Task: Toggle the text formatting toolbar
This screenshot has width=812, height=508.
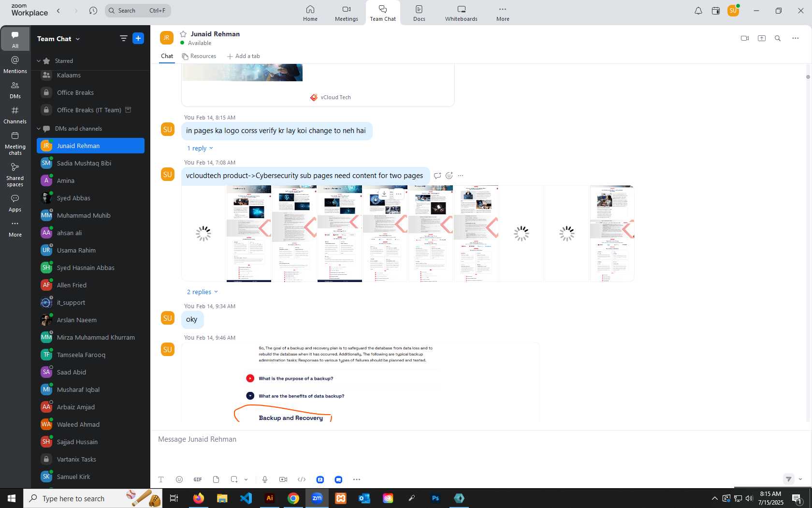Action: point(161,479)
